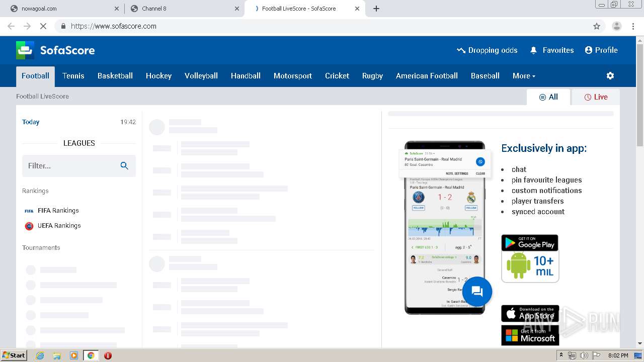The height and width of the screenshot is (362, 644).
Task: Show All matches tab
Action: pyautogui.click(x=548, y=97)
